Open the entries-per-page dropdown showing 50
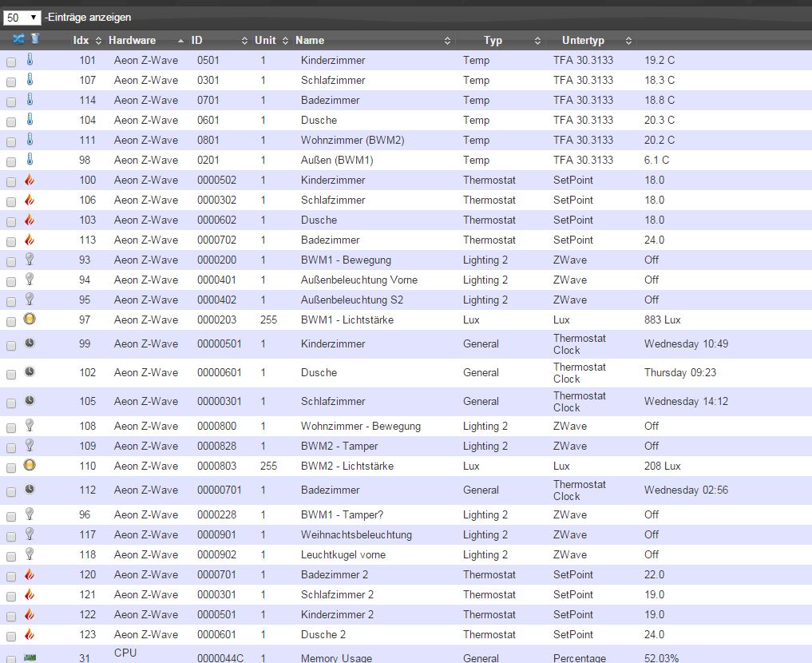 (x=22, y=18)
